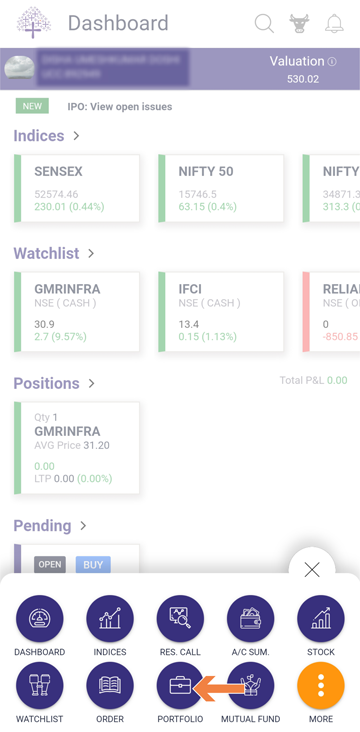360x732 pixels.
Task: Open the Res. Call icon
Action: (180, 619)
